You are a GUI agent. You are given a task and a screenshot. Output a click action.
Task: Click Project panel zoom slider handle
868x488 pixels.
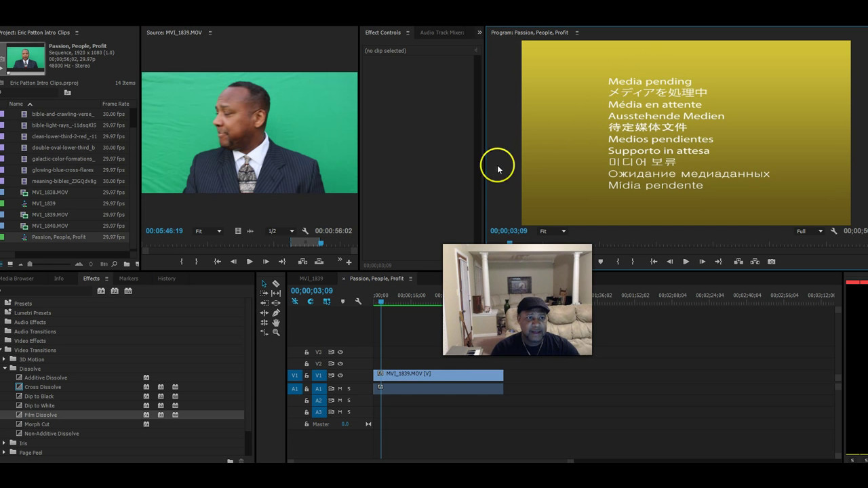click(29, 264)
